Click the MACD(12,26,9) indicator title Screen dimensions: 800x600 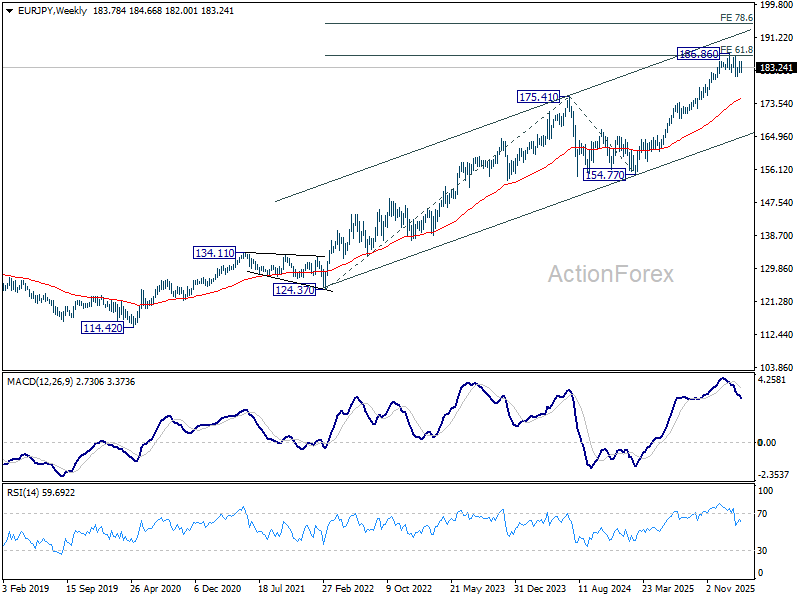40,382
